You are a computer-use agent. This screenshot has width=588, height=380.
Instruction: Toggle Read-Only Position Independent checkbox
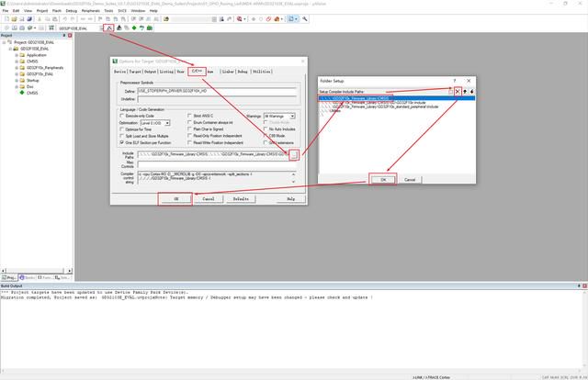[x=190, y=136]
